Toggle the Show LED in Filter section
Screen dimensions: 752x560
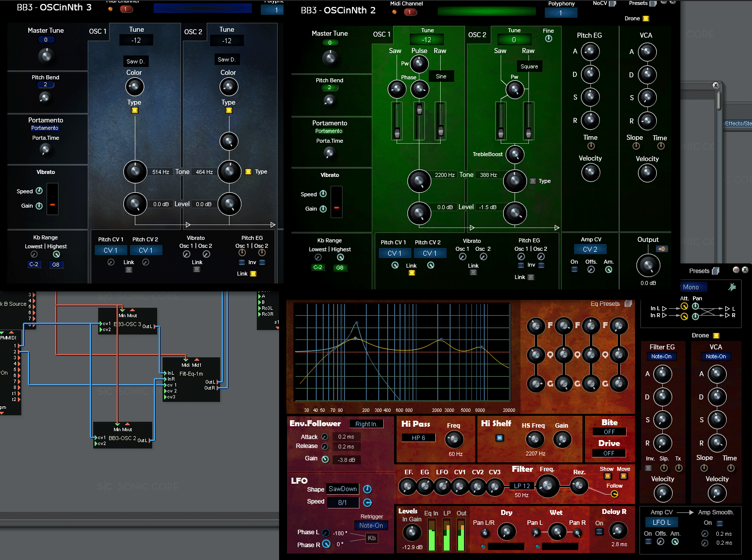(607, 476)
